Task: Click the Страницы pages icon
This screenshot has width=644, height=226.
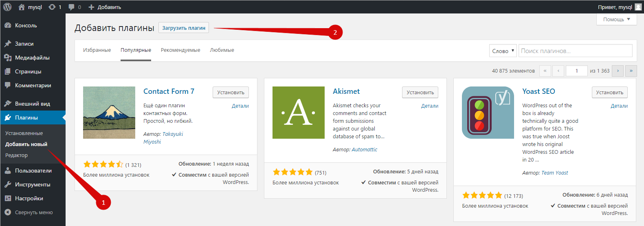Action: pos(8,71)
